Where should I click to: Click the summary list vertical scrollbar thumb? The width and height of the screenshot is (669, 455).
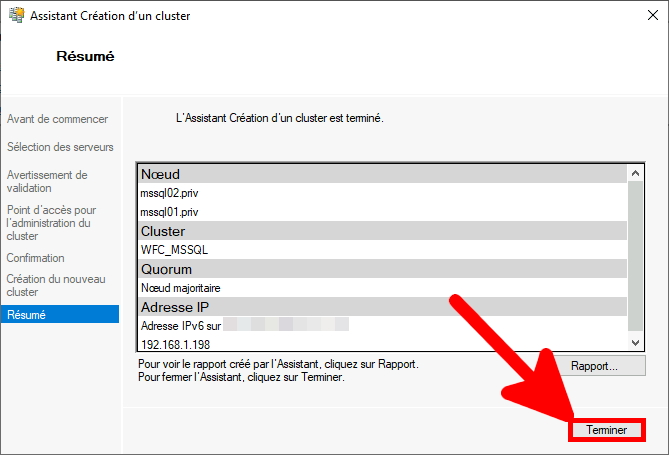tap(635, 256)
